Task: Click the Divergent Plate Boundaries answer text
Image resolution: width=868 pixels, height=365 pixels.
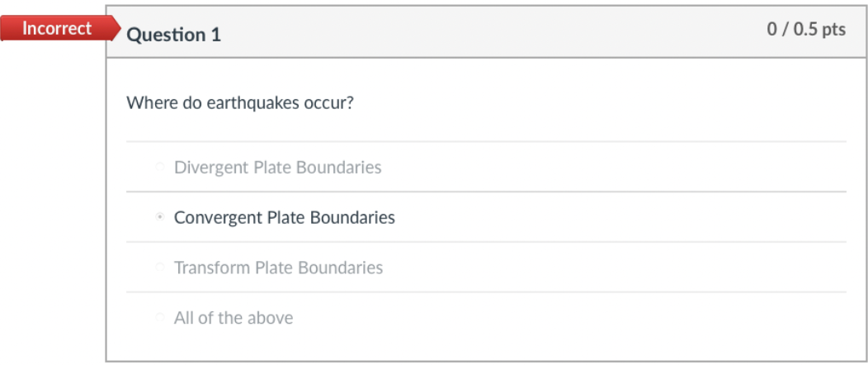Action: pos(277,168)
